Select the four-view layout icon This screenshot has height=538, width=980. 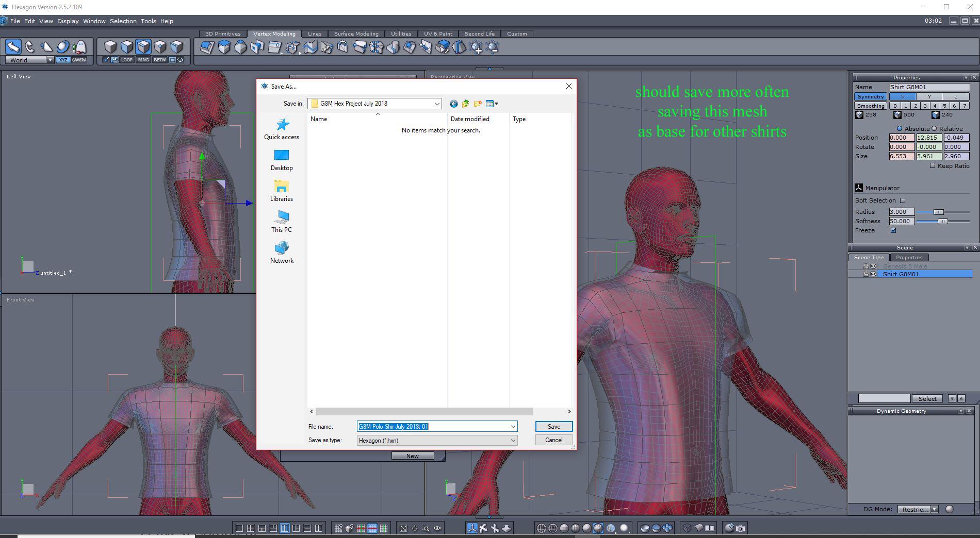tap(251, 528)
